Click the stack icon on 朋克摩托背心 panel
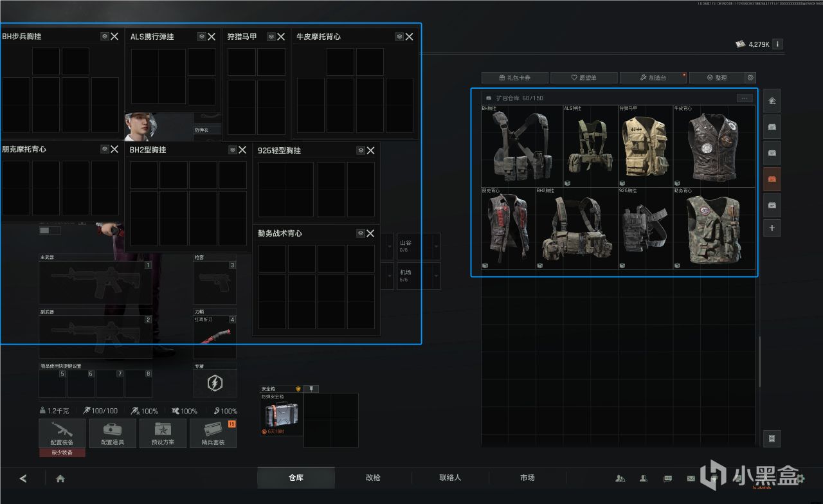The height and width of the screenshot is (504, 823). click(x=105, y=149)
